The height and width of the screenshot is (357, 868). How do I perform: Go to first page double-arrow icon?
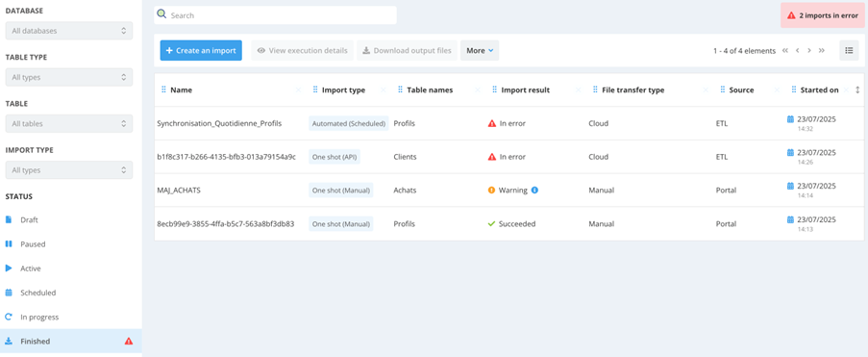[785, 50]
